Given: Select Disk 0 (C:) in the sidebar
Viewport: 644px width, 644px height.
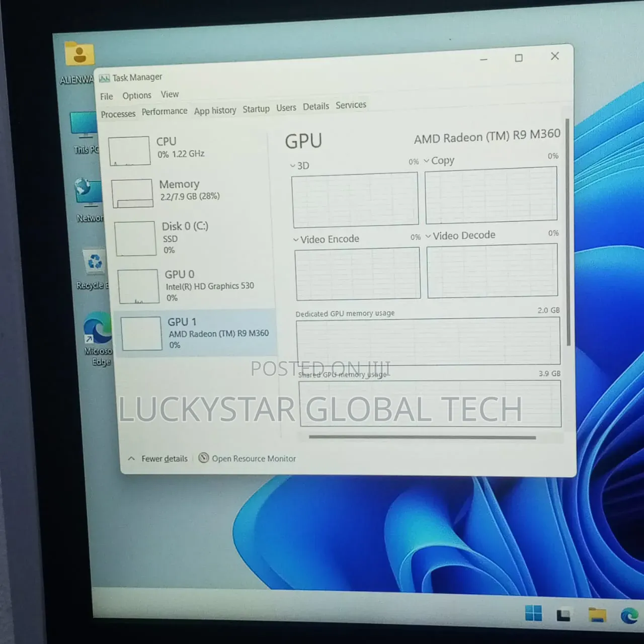Looking at the screenshot, I should click(192, 237).
